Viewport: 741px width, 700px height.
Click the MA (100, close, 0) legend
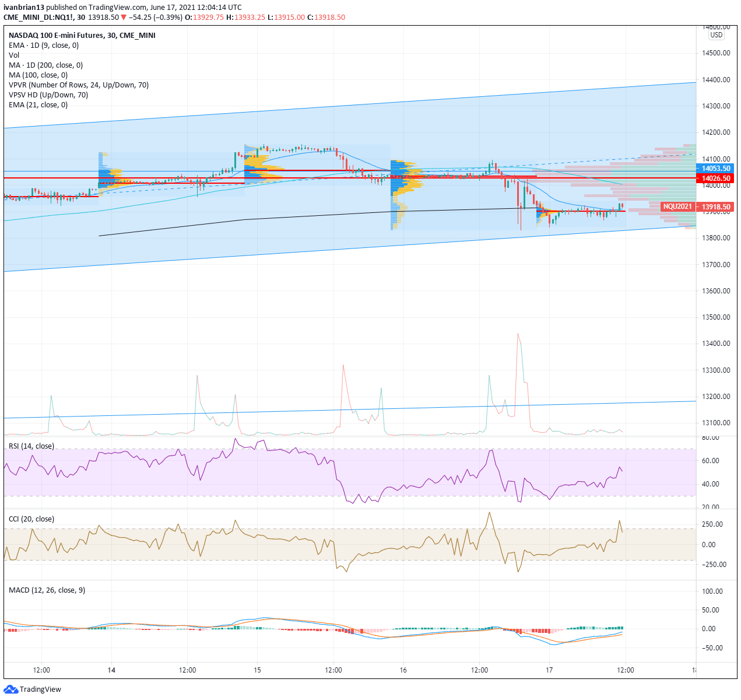click(x=38, y=75)
